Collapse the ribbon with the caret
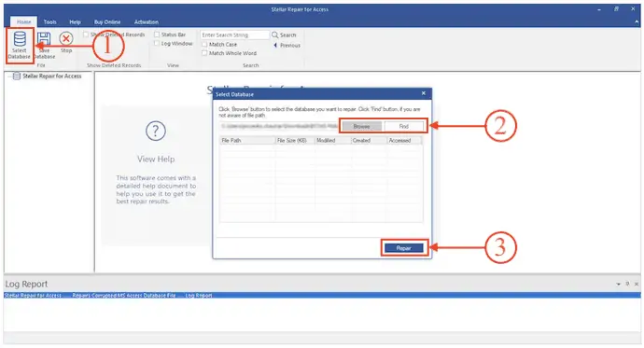This screenshot has height=348, width=644. tap(637, 22)
